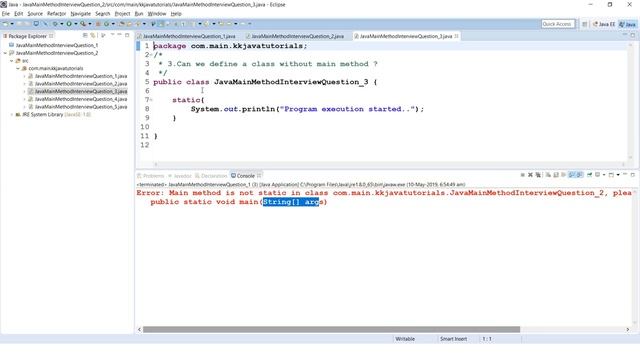Open the Edit menu
640x360 pixels.
click(x=19, y=13)
